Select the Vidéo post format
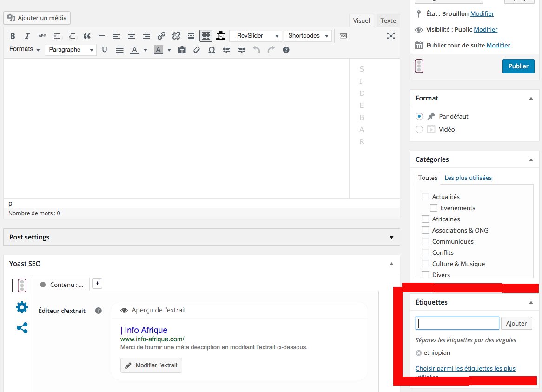Viewport: 542px width, 392px height. coord(419,129)
